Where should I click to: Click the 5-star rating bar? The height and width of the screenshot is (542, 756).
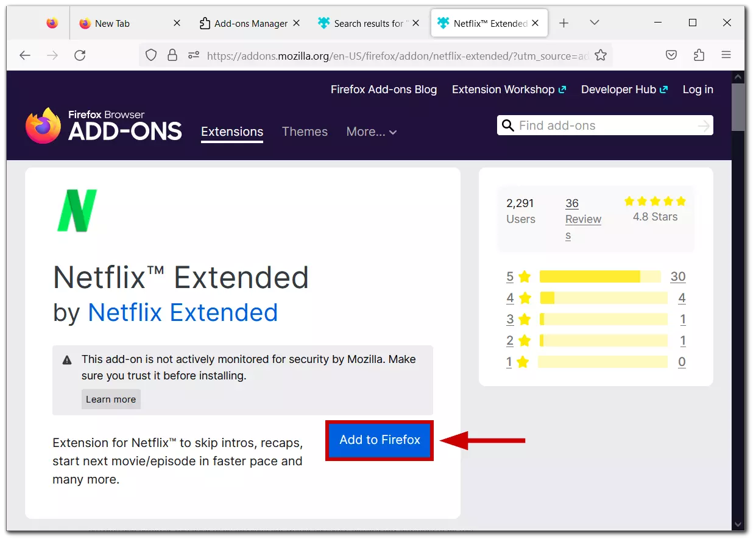click(x=600, y=276)
